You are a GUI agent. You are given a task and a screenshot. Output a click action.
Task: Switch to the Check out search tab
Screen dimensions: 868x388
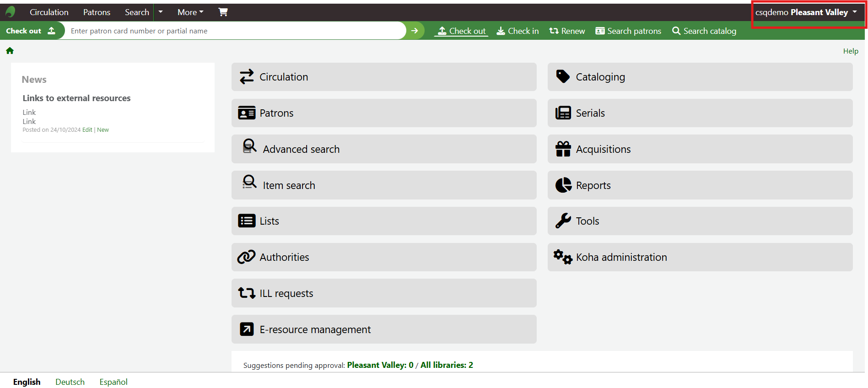click(x=461, y=31)
